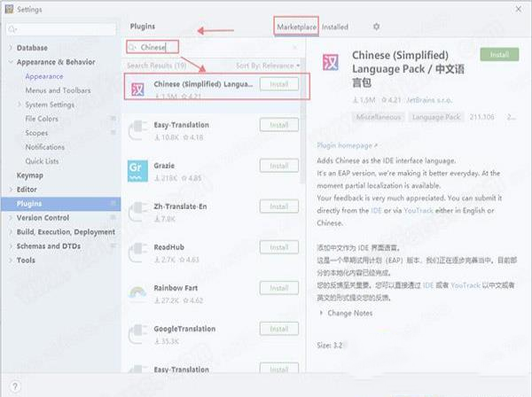
Task: Click the Zh-Translate-En plugin icon
Action: [137, 211]
